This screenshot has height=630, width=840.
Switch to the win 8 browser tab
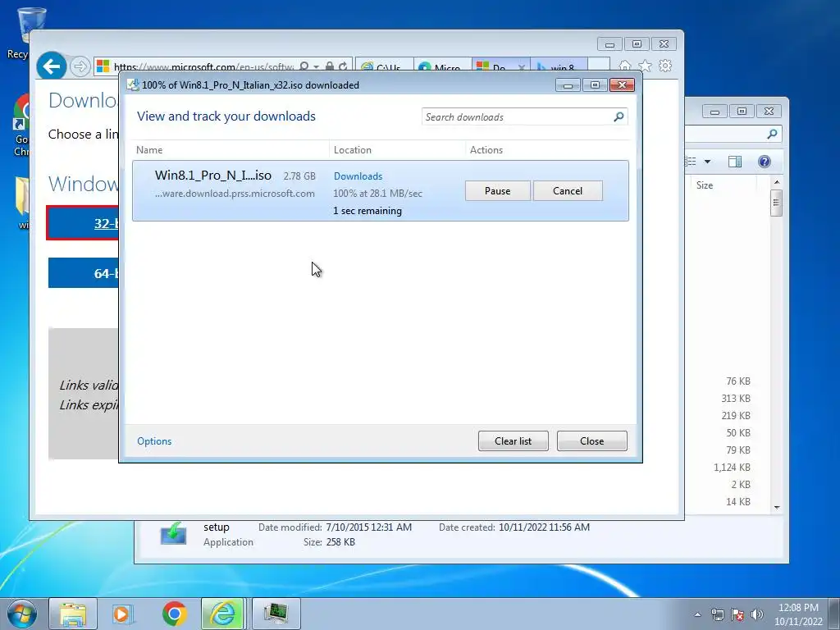click(559, 67)
